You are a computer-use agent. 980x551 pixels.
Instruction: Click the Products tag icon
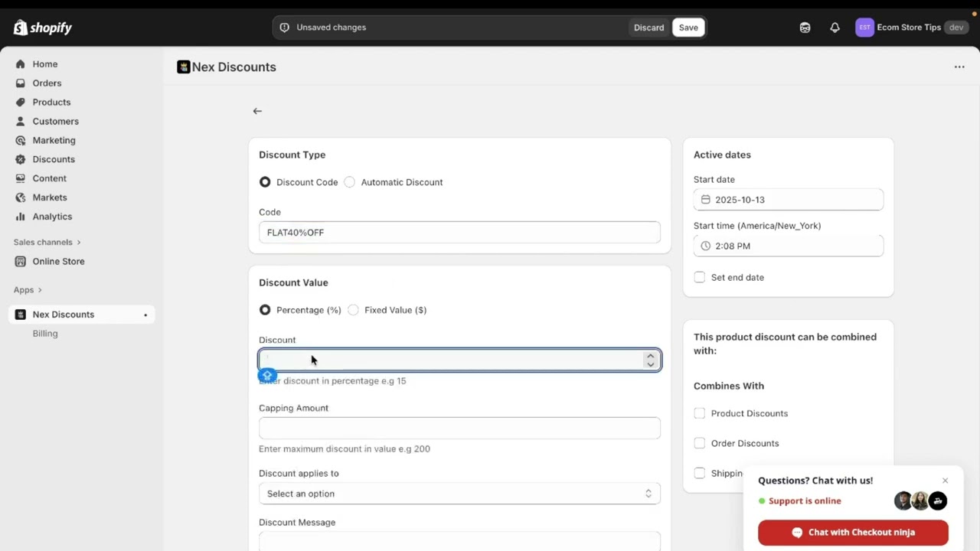tap(21, 103)
